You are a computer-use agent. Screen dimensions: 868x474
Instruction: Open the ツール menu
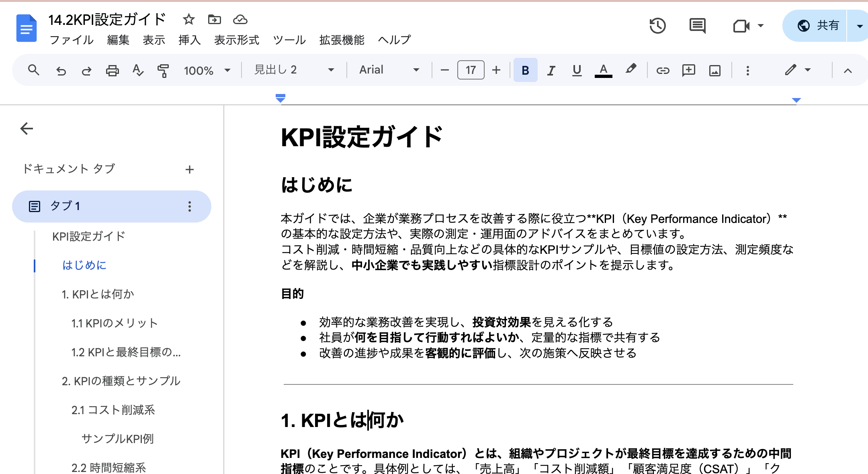(x=289, y=40)
